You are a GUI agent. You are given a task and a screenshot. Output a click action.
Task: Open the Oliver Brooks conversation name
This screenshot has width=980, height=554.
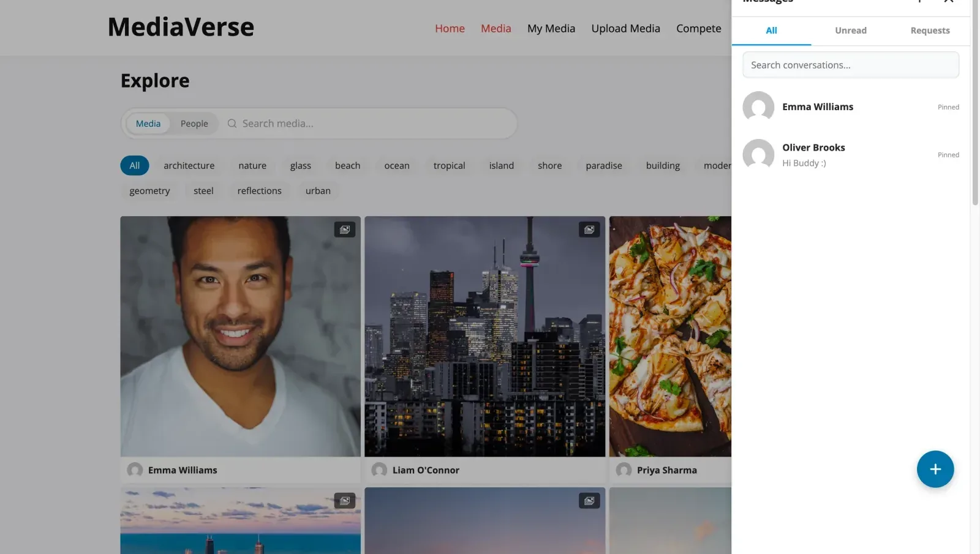(x=813, y=148)
